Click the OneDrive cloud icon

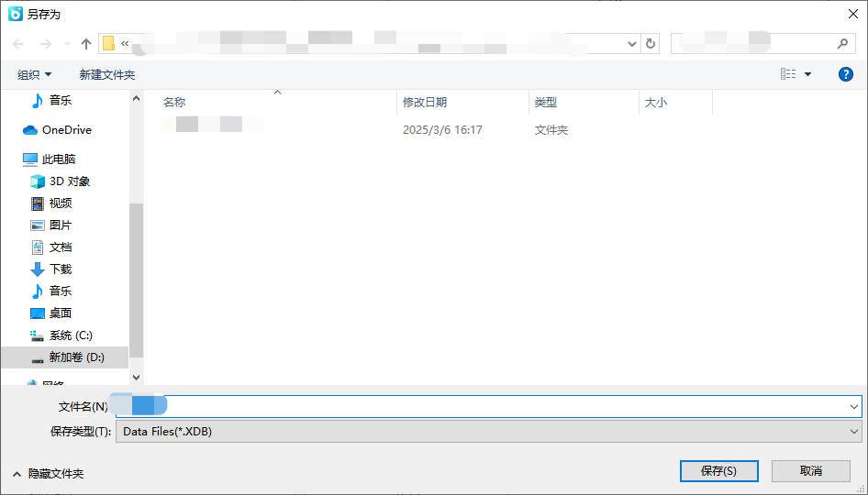30,130
